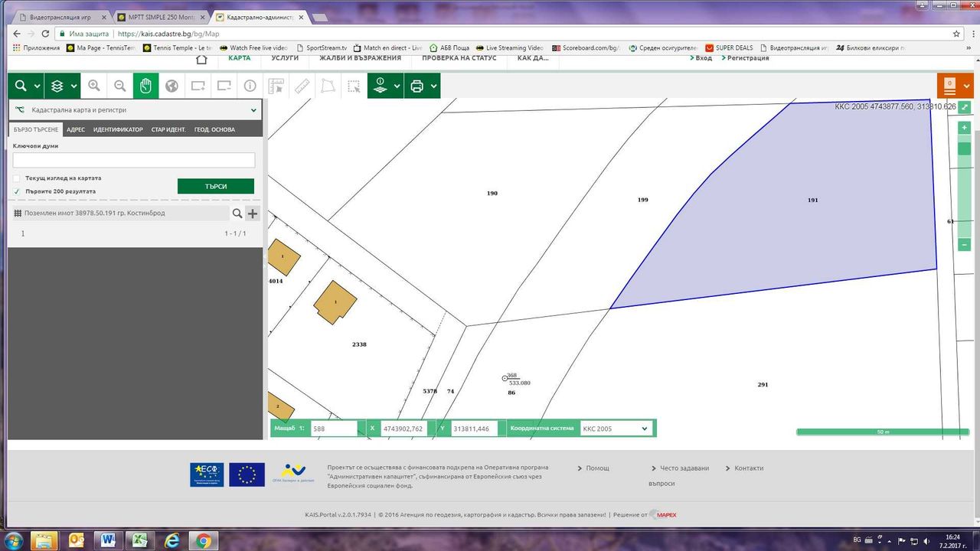Activate the pan hand tool
Viewport: 980px width, 551px height.
coord(145,86)
